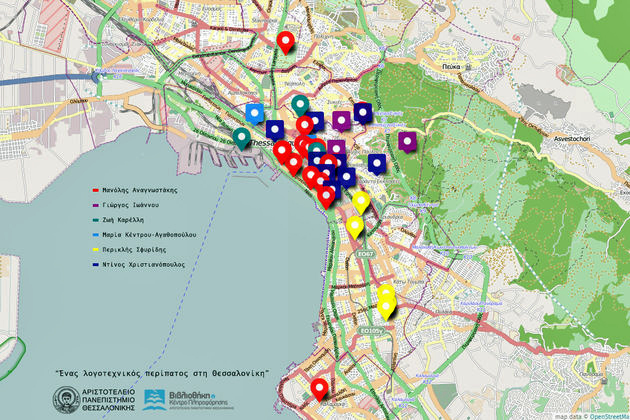Open the purple marker inside the green forest
630x420 pixels.
click(407, 142)
